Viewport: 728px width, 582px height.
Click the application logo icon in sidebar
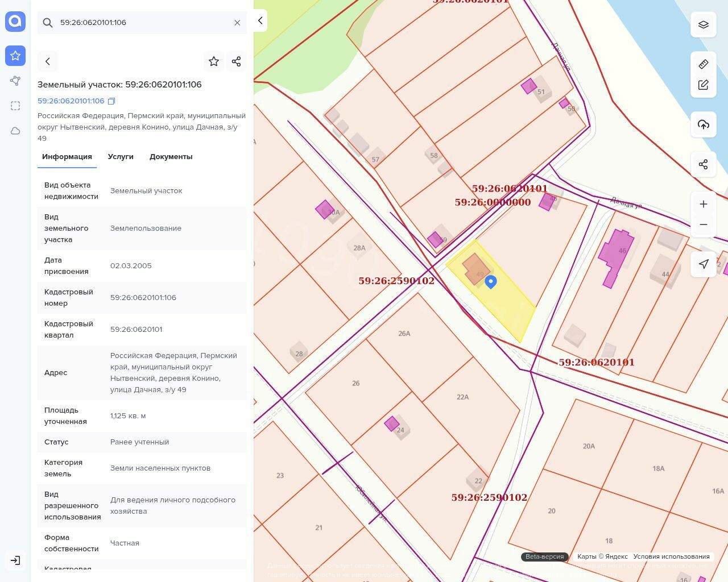[15, 22]
